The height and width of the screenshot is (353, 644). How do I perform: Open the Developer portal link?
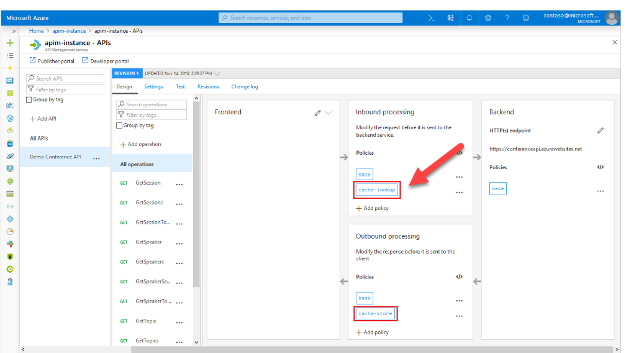pyautogui.click(x=105, y=61)
